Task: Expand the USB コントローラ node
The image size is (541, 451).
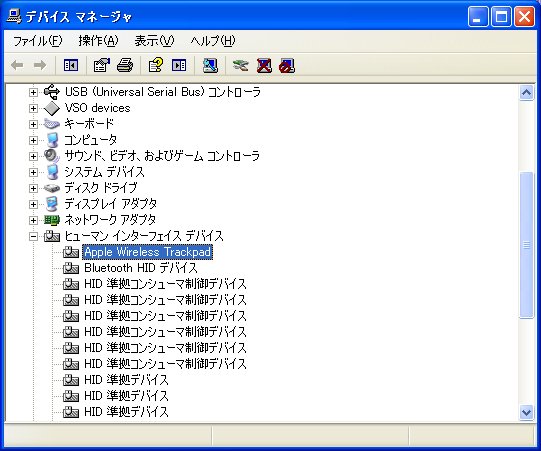Action: click(33, 92)
